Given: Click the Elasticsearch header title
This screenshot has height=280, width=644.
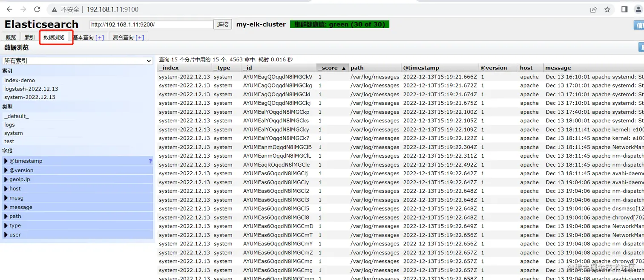Looking at the screenshot, I should click(x=41, y=24).
